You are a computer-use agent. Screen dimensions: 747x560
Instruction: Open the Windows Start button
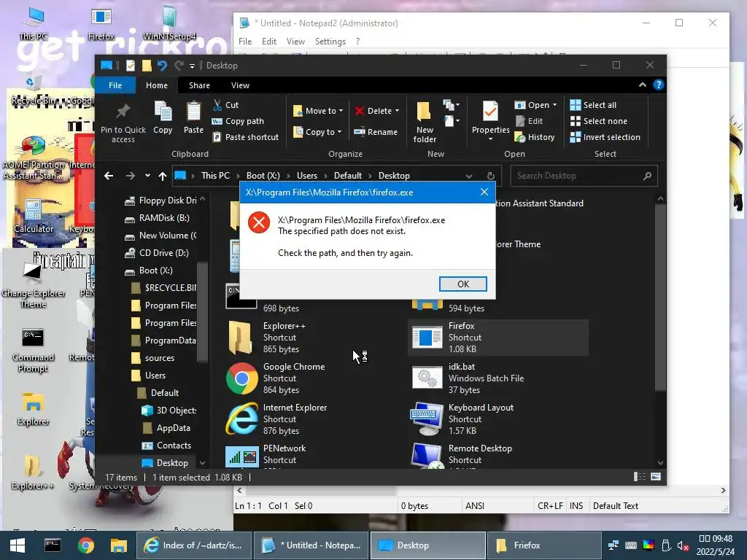18,545
